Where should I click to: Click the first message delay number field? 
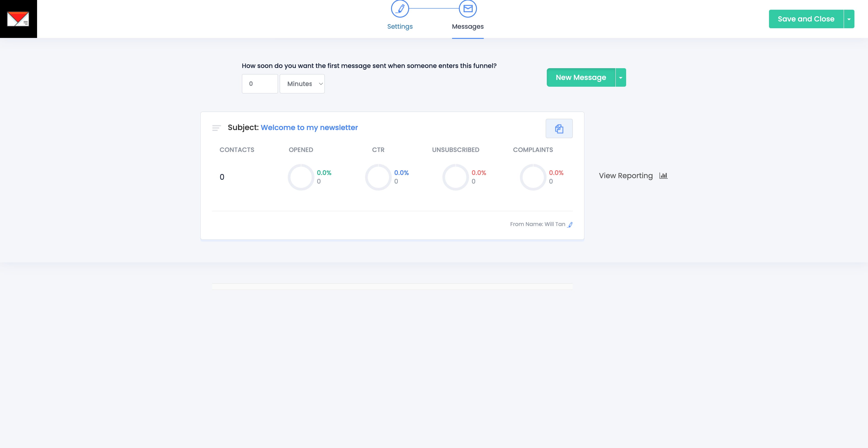tap(259, 84)
